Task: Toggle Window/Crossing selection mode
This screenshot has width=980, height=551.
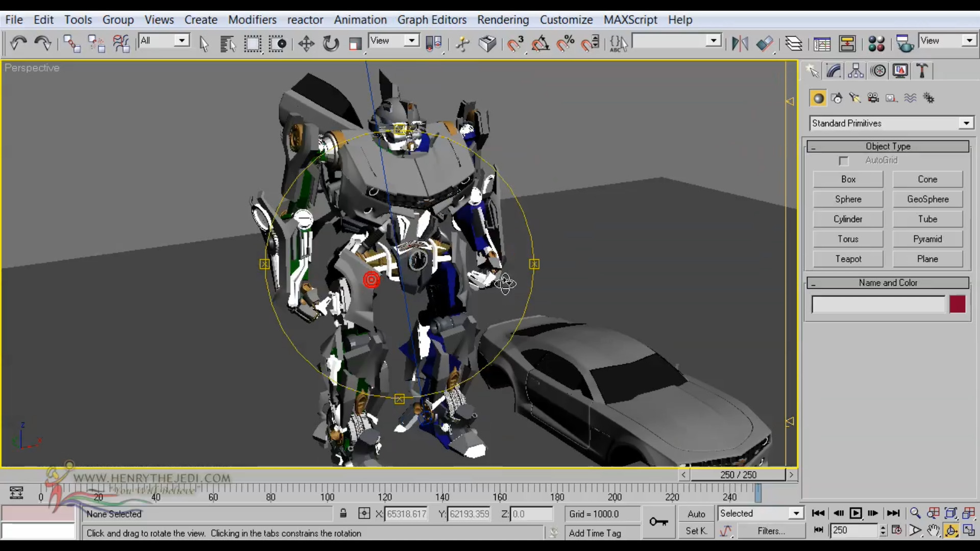Action: coord(278,44)
